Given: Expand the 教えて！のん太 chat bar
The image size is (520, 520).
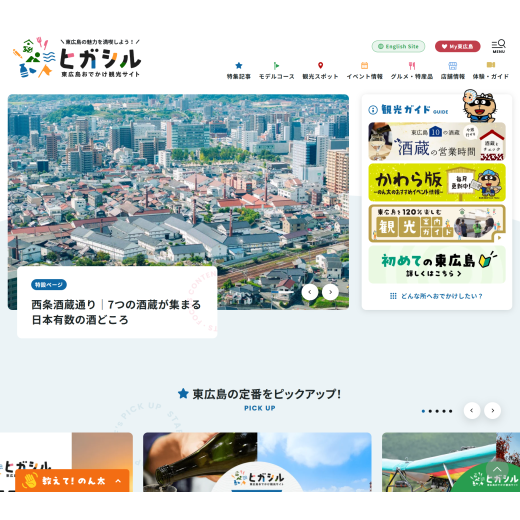Looking at the screenshot, I should coord(72,481).
